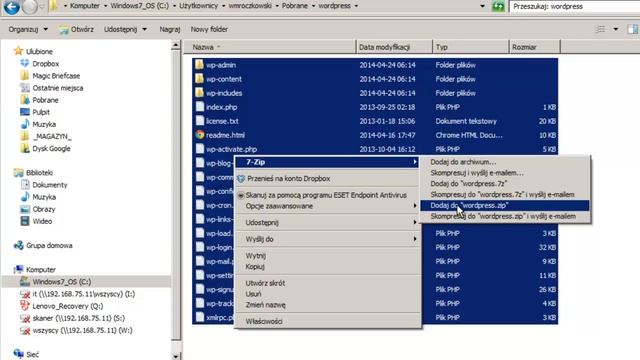Select Magic Briefcase folder icon
Viewport: 640px width, 360px height.
coord(24,76)
